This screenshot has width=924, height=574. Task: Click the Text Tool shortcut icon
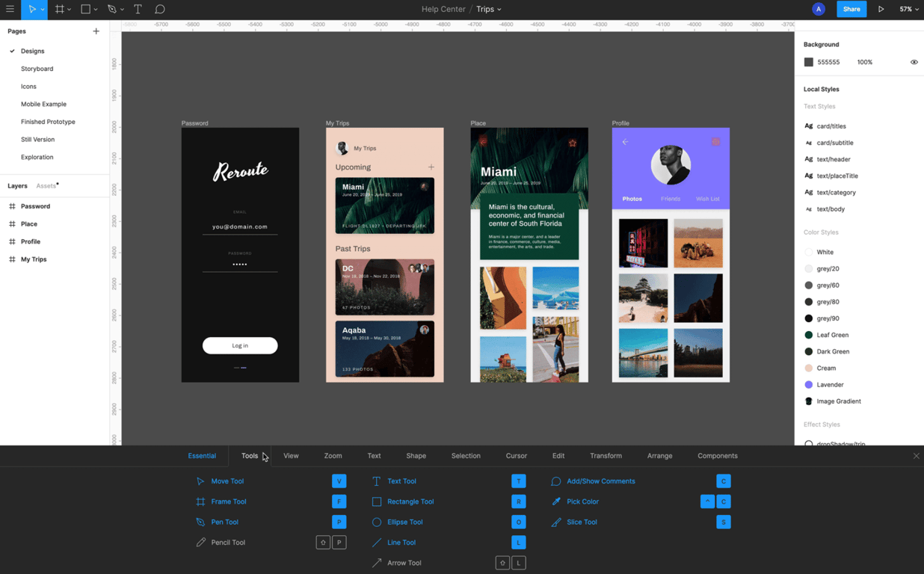(377, 481)
